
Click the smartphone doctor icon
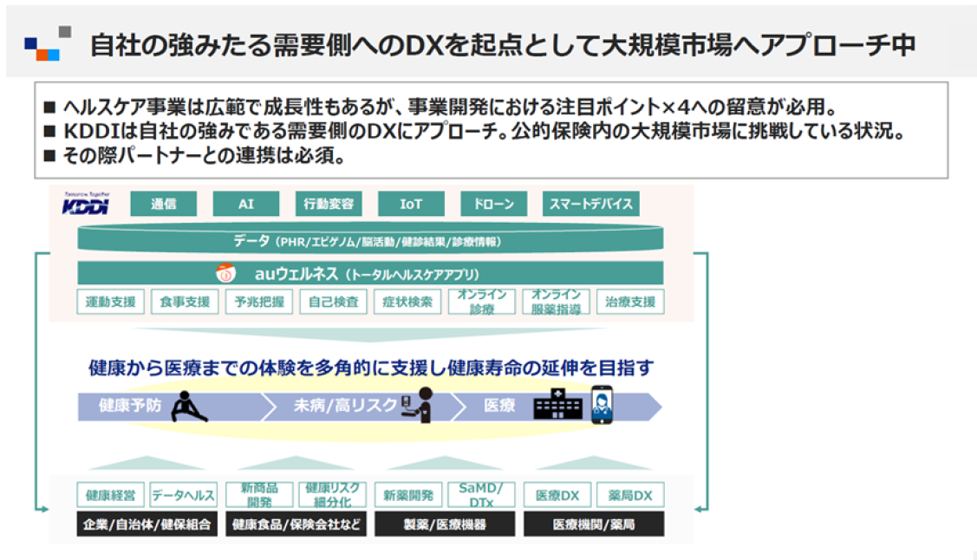602,405
